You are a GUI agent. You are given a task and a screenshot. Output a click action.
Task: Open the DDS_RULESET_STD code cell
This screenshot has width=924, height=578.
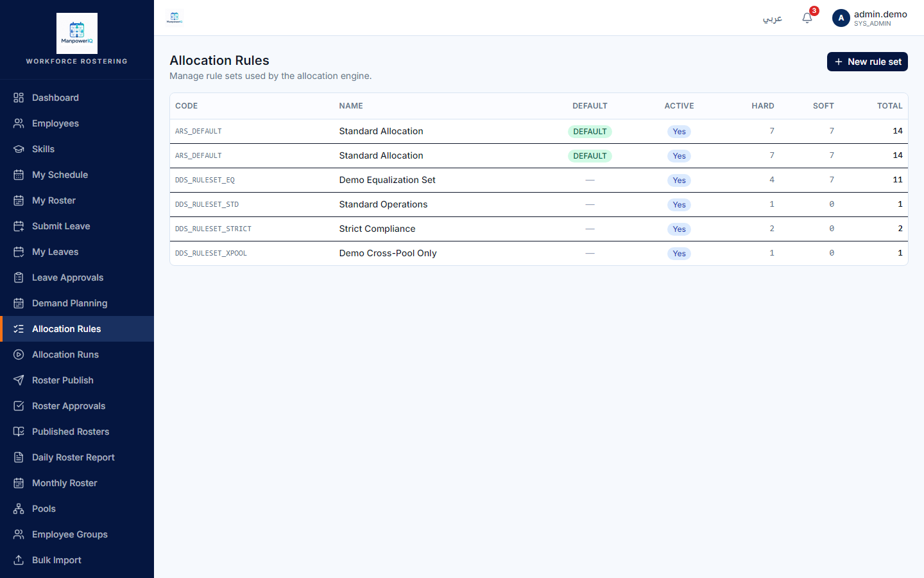[207, 205]
